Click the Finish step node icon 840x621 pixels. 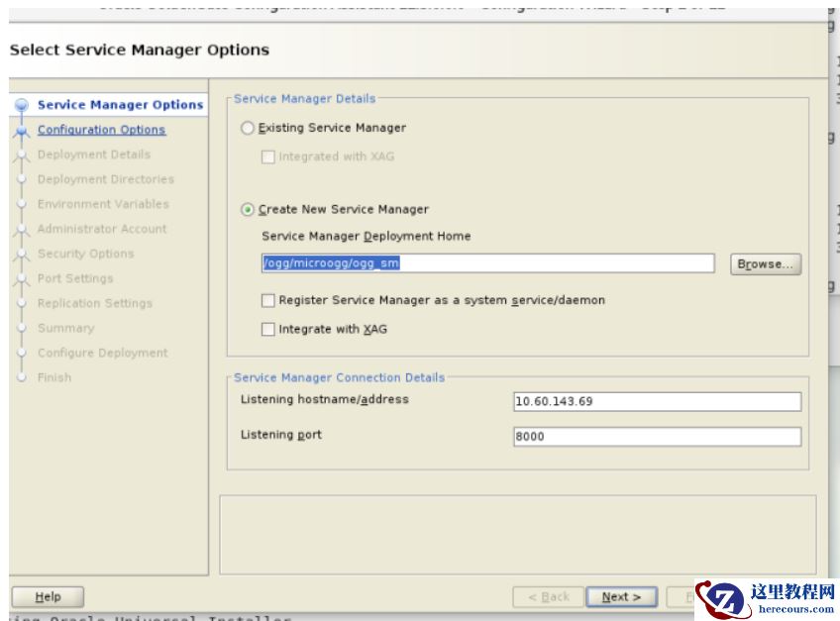[x=22, y=377]
